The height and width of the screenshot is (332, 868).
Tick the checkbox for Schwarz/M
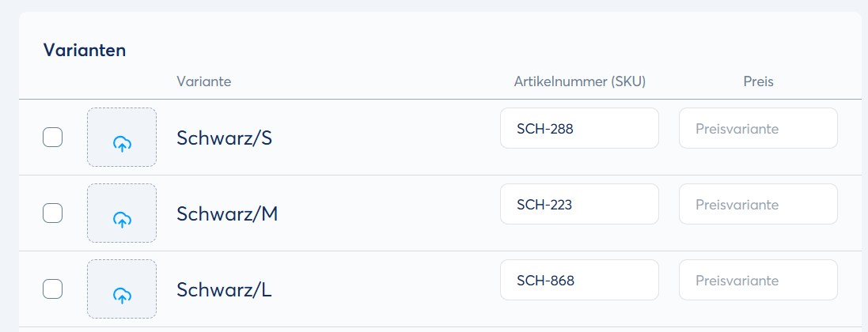[x=52, y=213]
